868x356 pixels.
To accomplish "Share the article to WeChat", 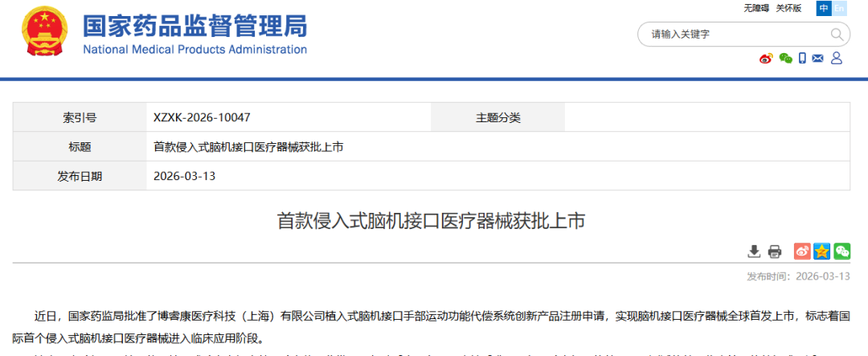I will click(x=842, y=252).
